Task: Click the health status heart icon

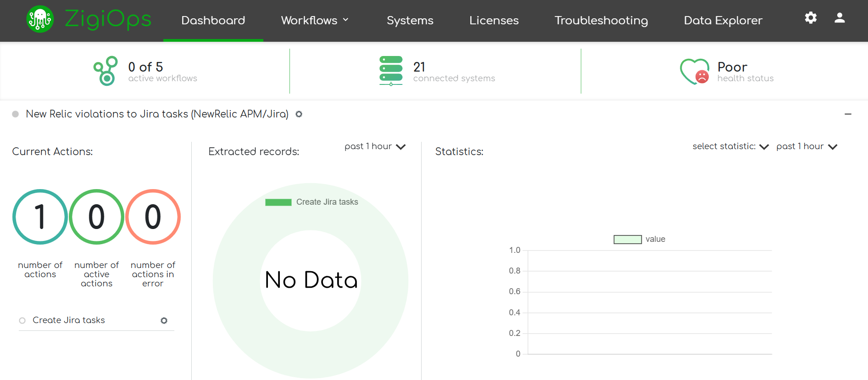Action: pos(695,71)
